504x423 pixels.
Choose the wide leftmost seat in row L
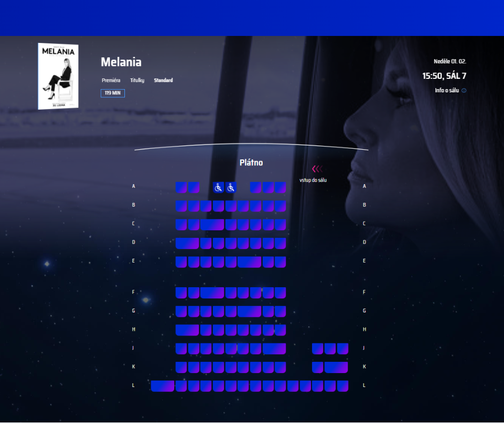pyautogui.click(x=162, y=386)
